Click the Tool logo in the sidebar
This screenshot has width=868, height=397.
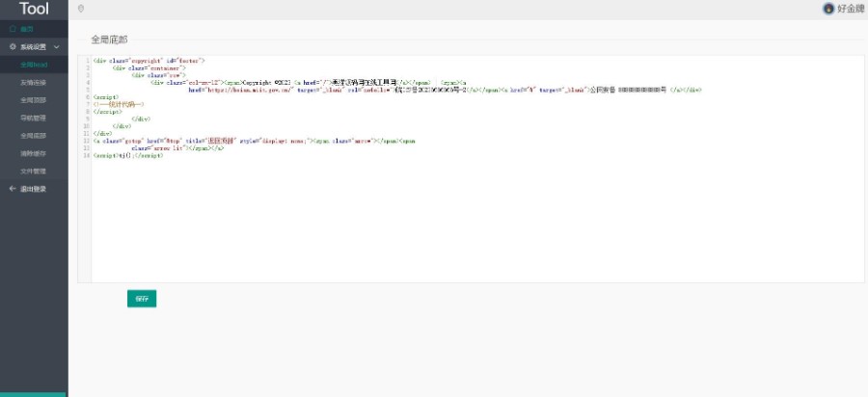pyautogui.click(x=34, y=9)
